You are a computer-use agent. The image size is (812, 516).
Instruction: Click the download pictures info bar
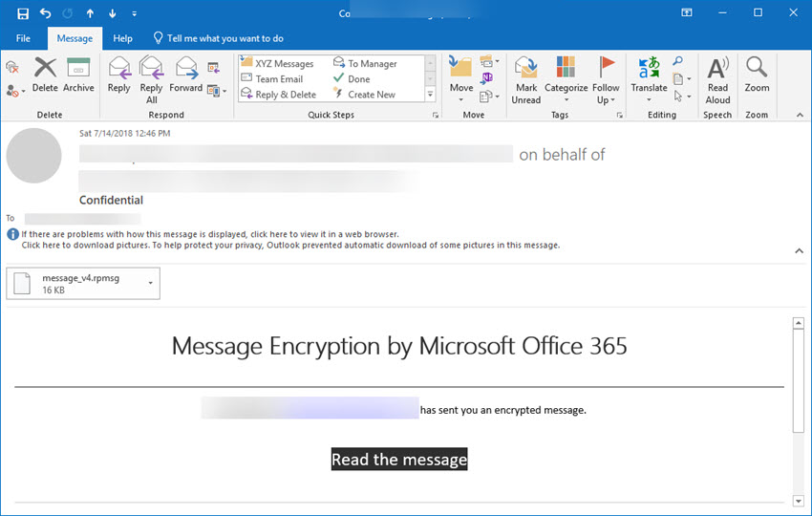point(287,245)
